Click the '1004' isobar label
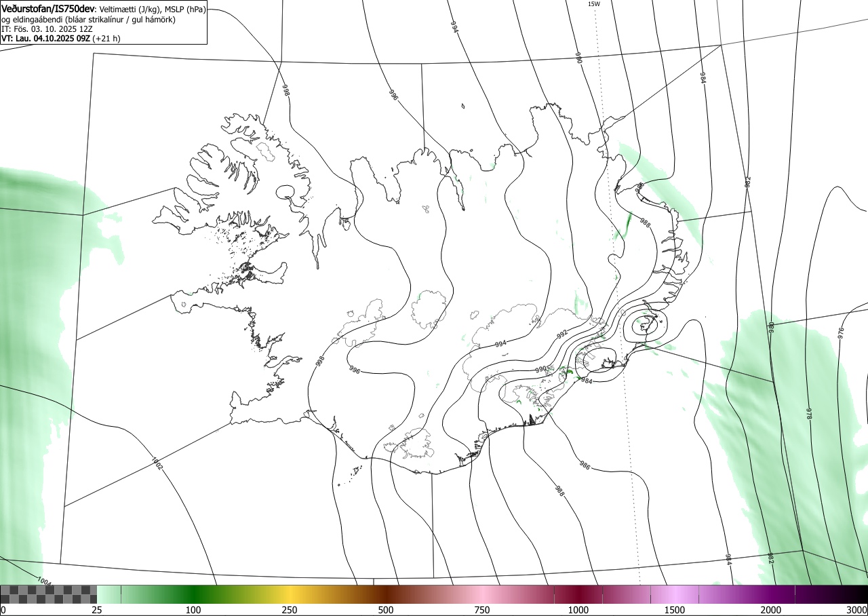This screenshot has height=616, width=868. point(43,581)
